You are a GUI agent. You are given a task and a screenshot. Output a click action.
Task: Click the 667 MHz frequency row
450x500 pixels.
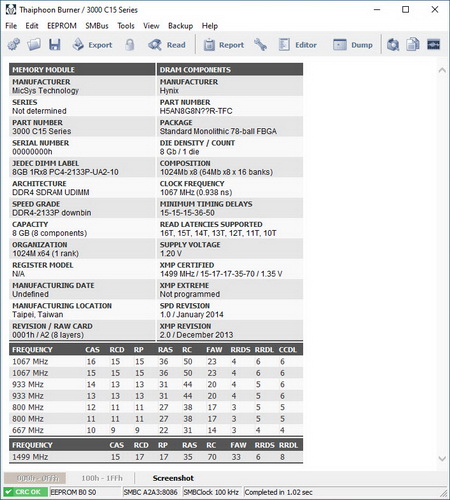coord(156,430)
